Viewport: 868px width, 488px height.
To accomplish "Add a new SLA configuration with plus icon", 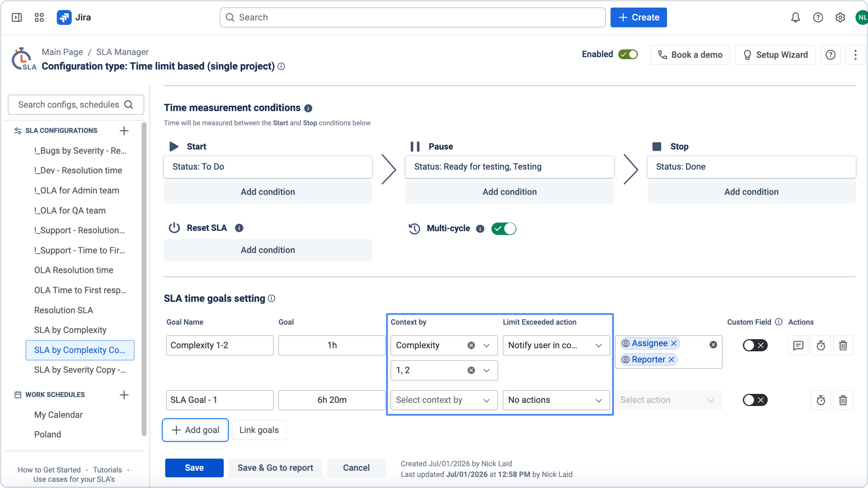I will pos(124,131).
